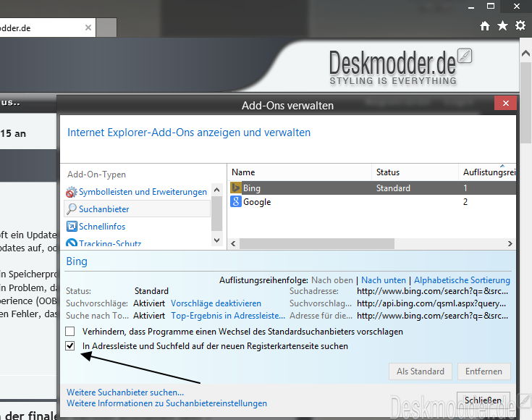This screenshot has height=420, width=532.
Task: Click the Deskmodder.de site logo
Action: [400, 67]
